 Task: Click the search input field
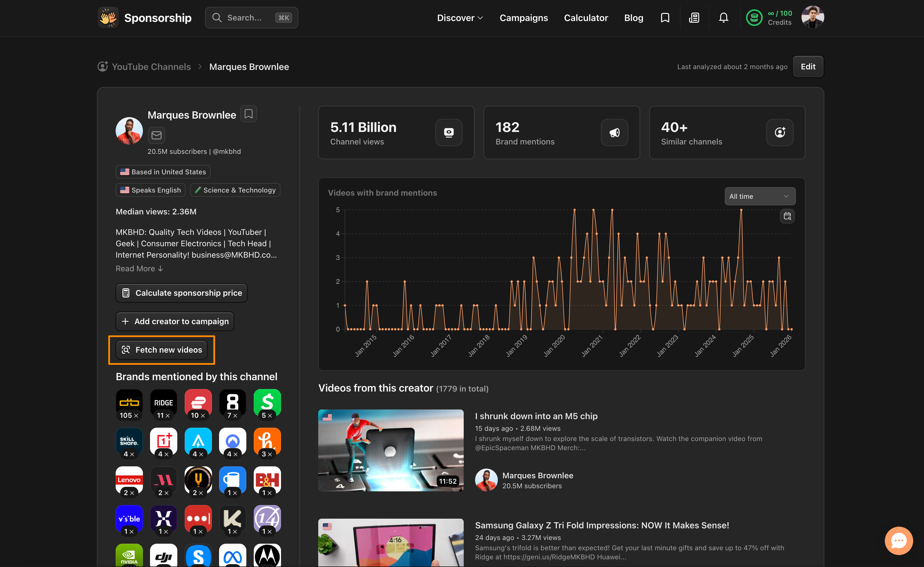point(251,18)
